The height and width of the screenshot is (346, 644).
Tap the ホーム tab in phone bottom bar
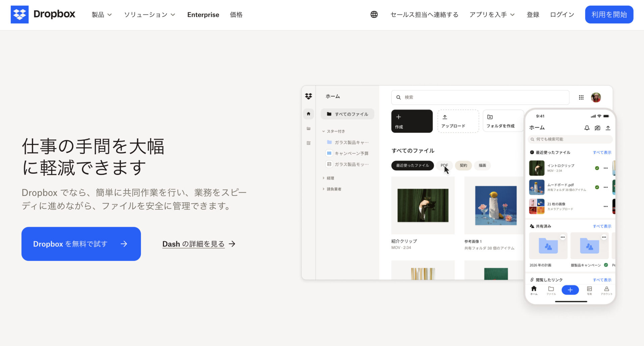tap(534, 290)
